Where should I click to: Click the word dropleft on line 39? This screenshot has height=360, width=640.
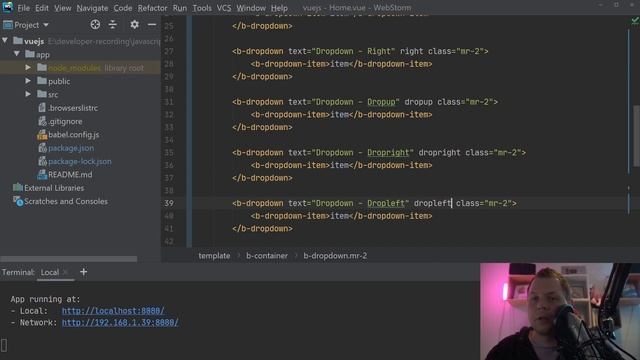432,203
